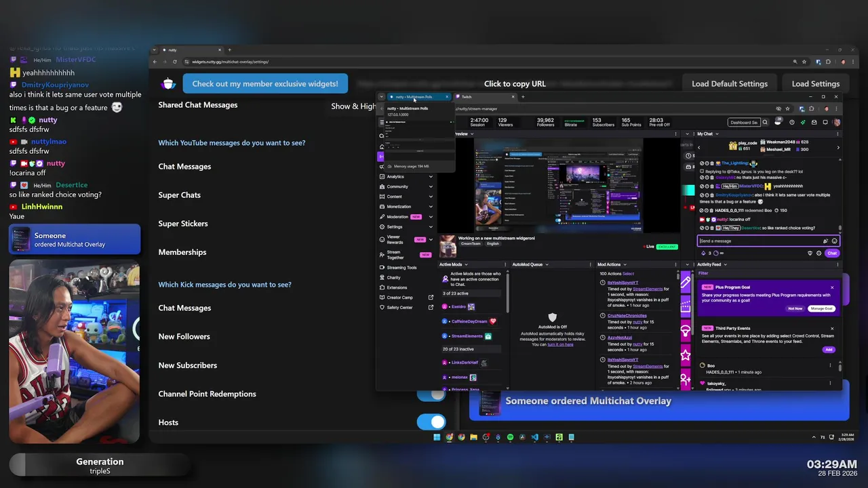Go back in the nutty browser window
The image size is (868, 488).
coord(155,62)
